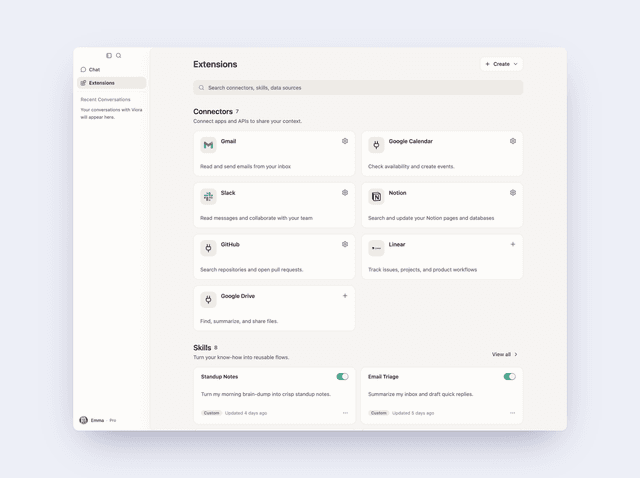Click the 'Connectors' section heading

point(213,111)
